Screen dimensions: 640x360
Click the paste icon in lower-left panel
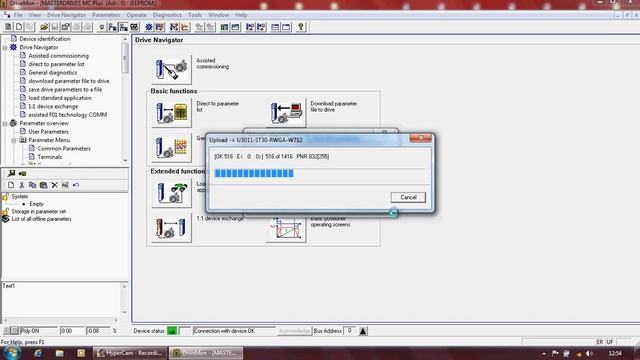pos(43,185)
